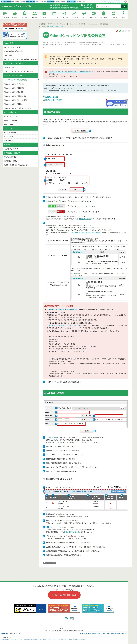Screen dimensions: 137x644
Task: Click the green B plan icon
Action: tap(120, 31)
